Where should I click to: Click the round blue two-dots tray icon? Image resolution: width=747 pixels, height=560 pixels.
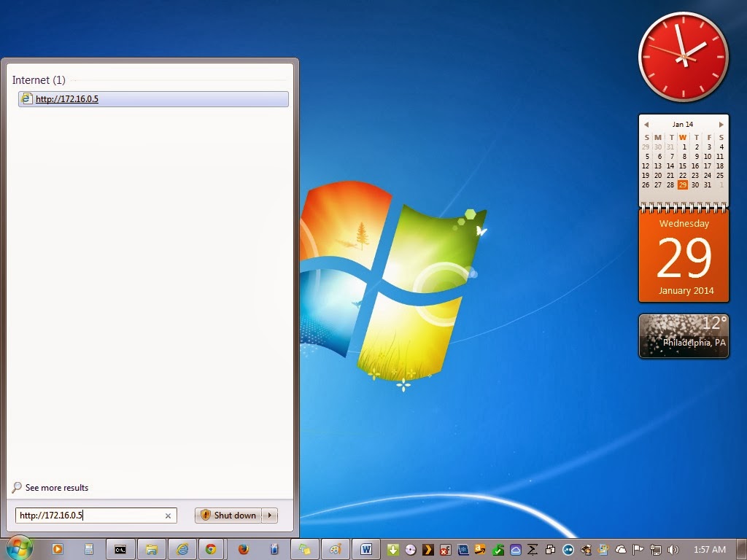[568, 550]
